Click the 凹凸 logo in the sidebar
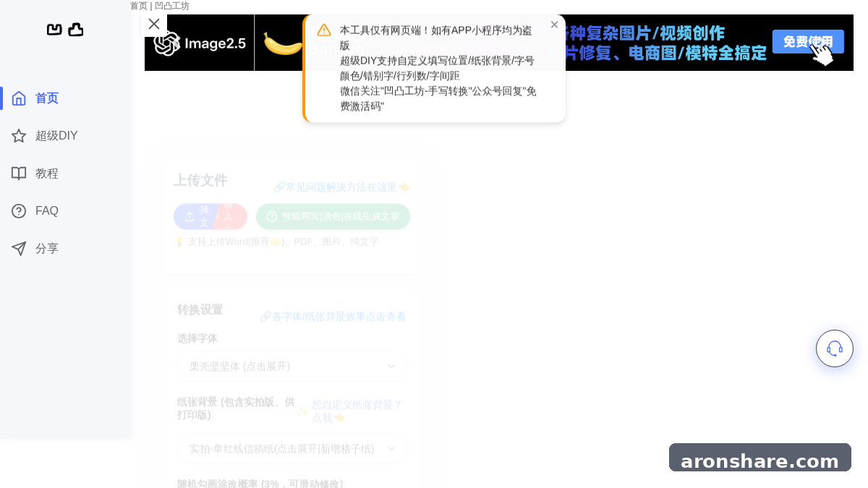 65,30
